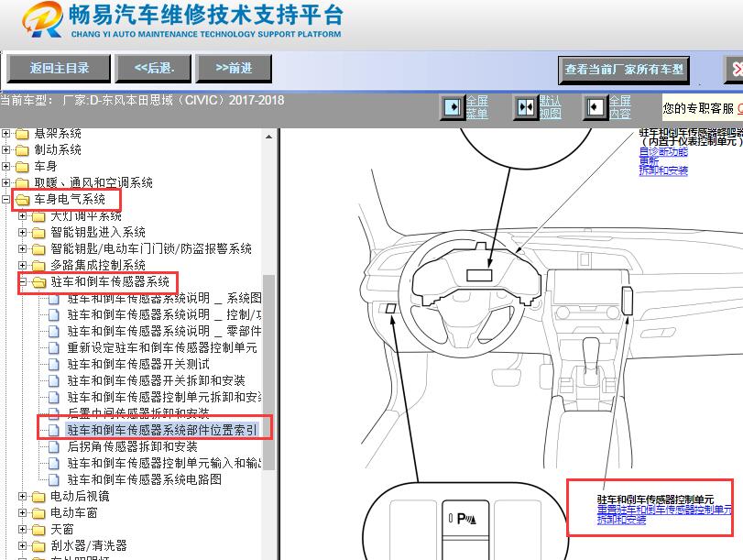Screen dimensions: 743x560
Task: Click page icon of 驻车和倒车传感器系统部件位置索引
Action: 54,430
